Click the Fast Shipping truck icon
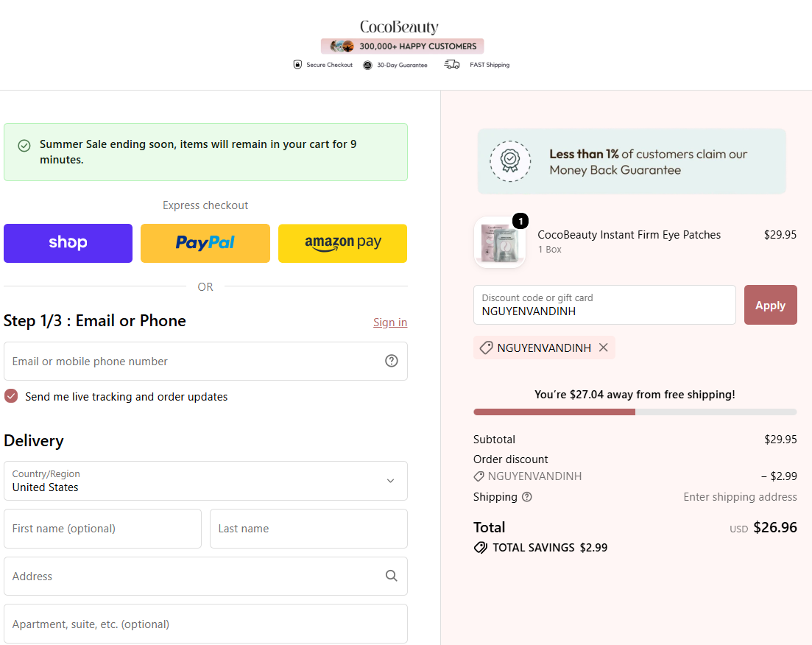This screenshot has height=645, width=812. tap(451, 64)
